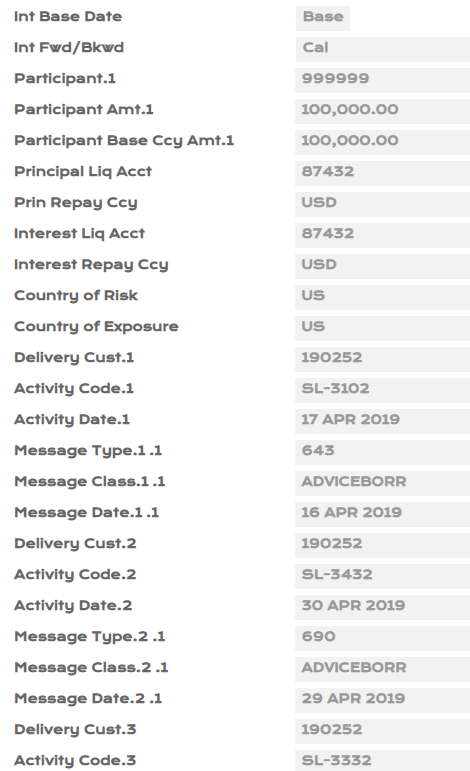Click Message Type.2 .1 field showing 690

pyautogui.click(x=382, y=638)
